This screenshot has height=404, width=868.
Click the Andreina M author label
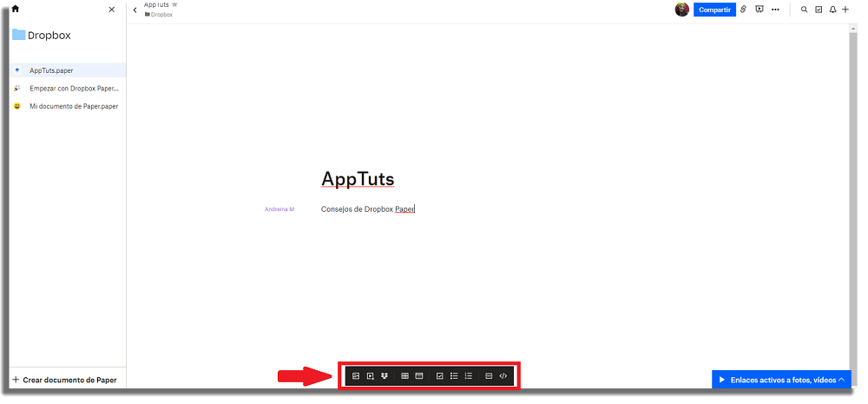click(279, 209)
